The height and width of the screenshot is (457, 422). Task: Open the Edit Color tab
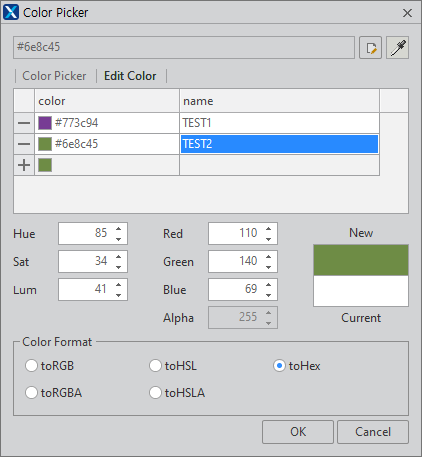(130, 76)
